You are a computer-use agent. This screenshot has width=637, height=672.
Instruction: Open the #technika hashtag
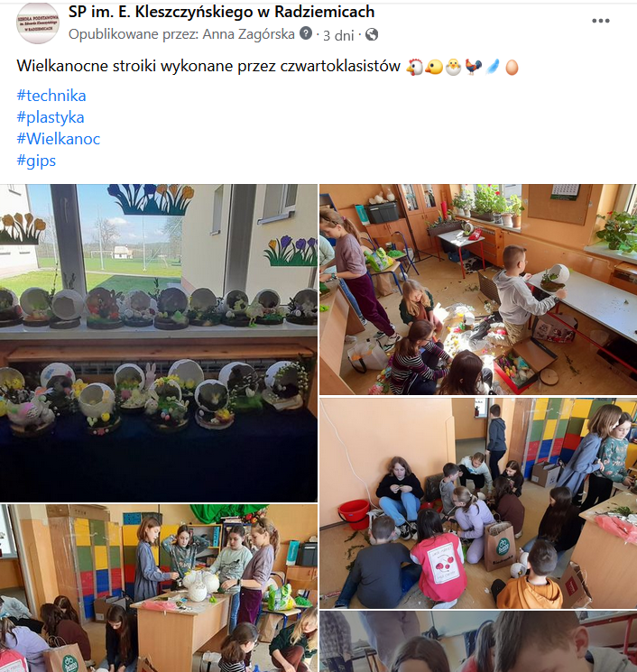pyautogui.click(x=51, y=96)
